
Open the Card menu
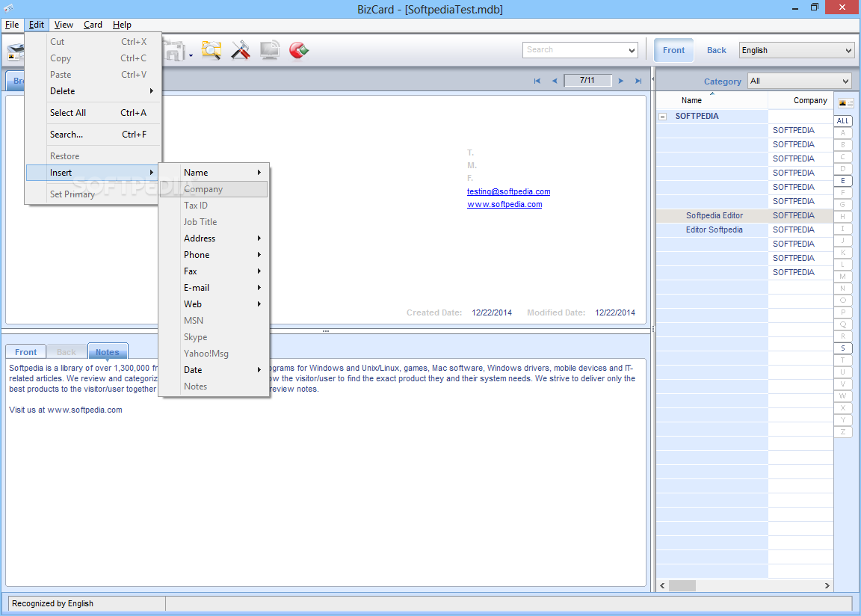click(x=93, y=25)
